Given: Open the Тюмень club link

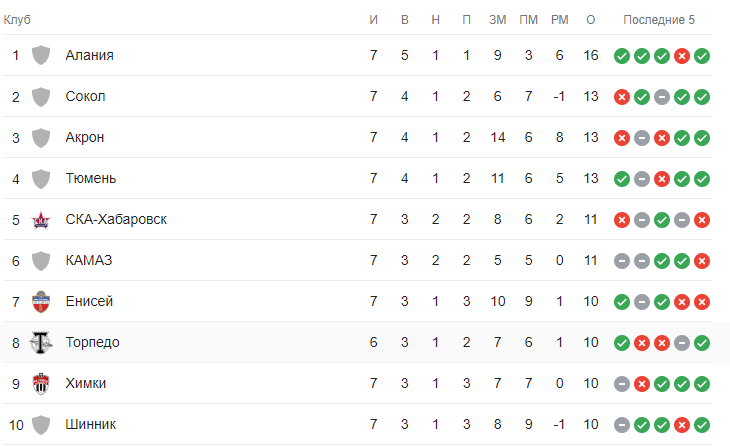Looking at the screenshot, I should (x=90, y=178).
